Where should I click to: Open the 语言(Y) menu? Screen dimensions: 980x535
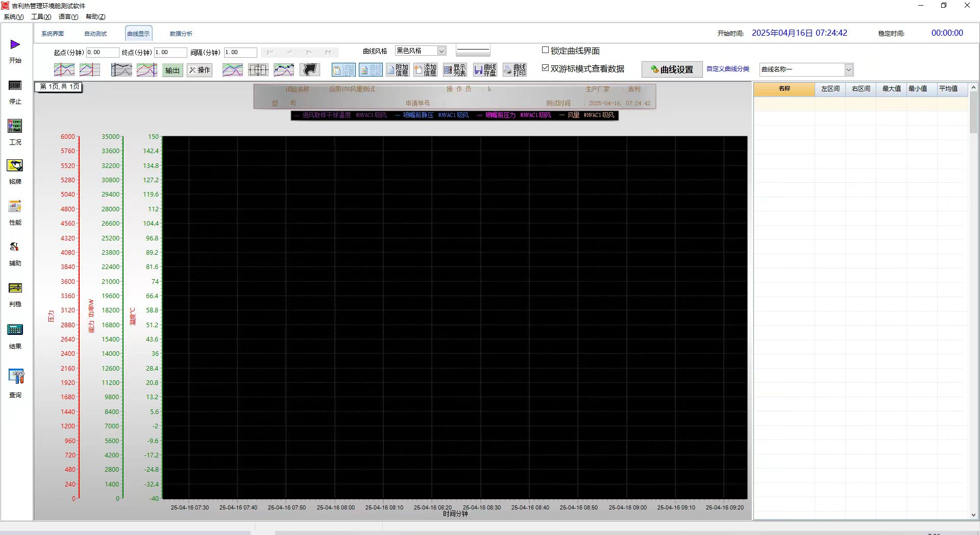pos(68,17)
